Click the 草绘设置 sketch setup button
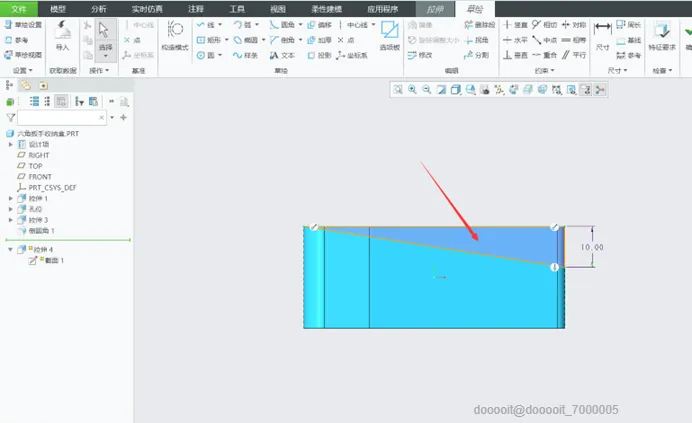This screenshot has height=423, width=692. pyautogui.click(x=23, y=25)
